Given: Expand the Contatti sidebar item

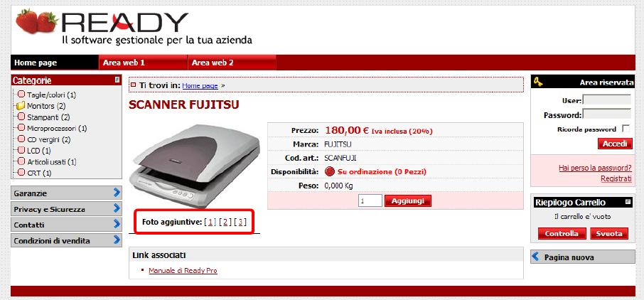Looking at the screenshot, I should [66, 225].
